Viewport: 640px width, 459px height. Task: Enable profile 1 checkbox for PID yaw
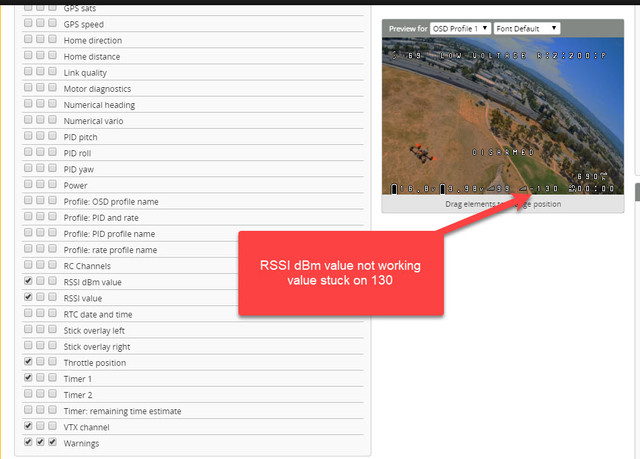click(28, 168)
